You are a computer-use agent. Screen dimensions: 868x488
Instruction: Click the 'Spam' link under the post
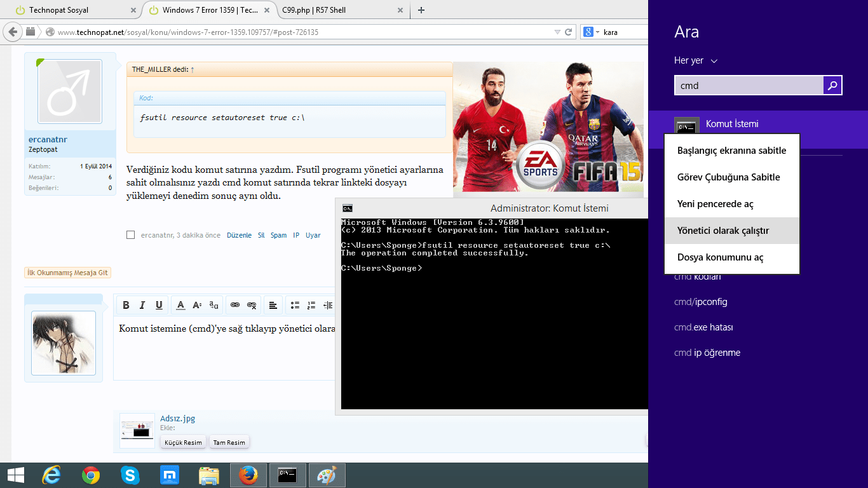[278, 235]
